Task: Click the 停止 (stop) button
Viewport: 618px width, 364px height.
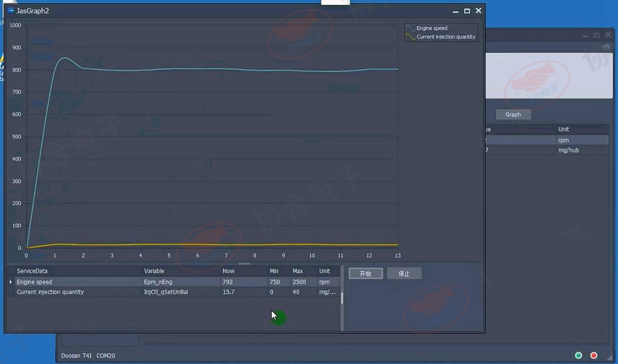Action: point(404,273)
